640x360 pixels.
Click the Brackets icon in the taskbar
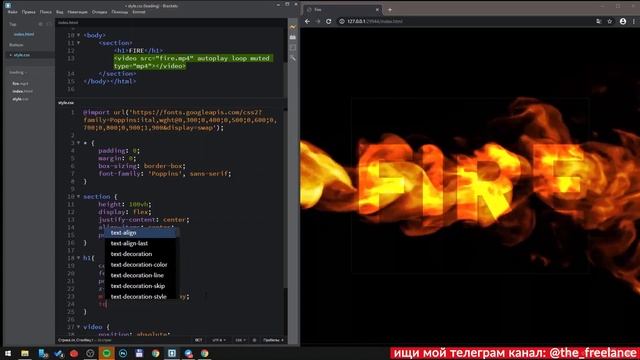pos(172,353)
